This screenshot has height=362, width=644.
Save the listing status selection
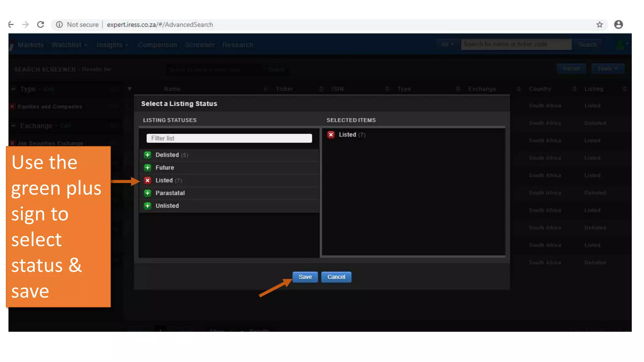click(305, 277)
